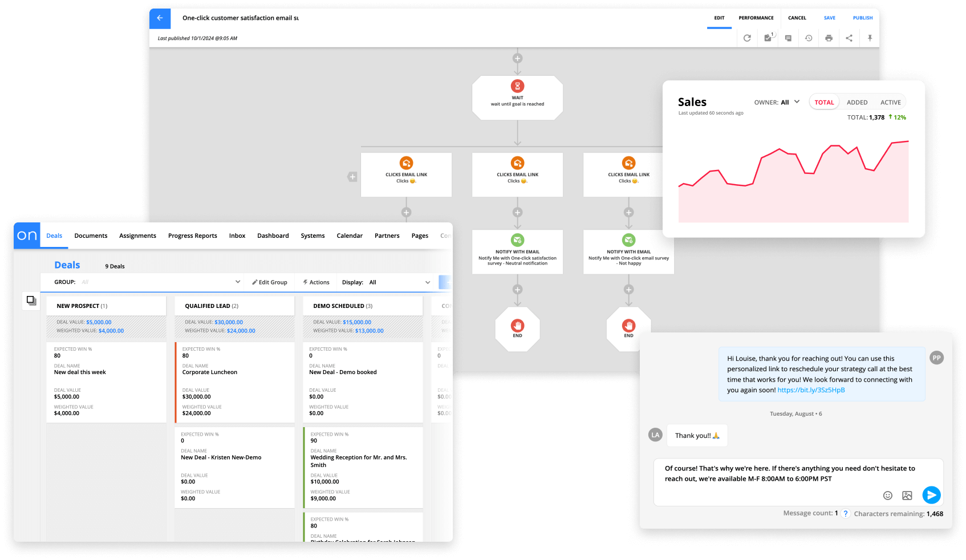966x560 pixels.
Task: Switch to the PERFORMANCE tab
Action: [756, 18]
